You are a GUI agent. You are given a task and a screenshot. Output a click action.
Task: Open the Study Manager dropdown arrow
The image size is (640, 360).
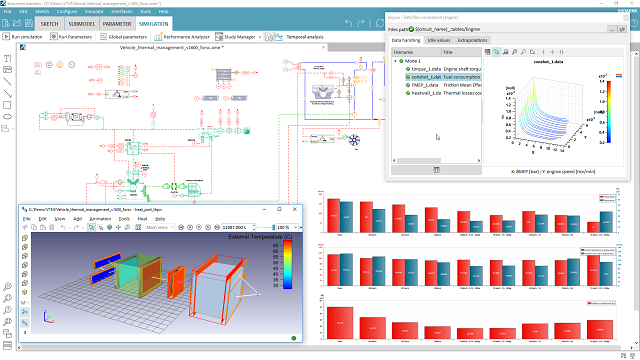point(260,37)
